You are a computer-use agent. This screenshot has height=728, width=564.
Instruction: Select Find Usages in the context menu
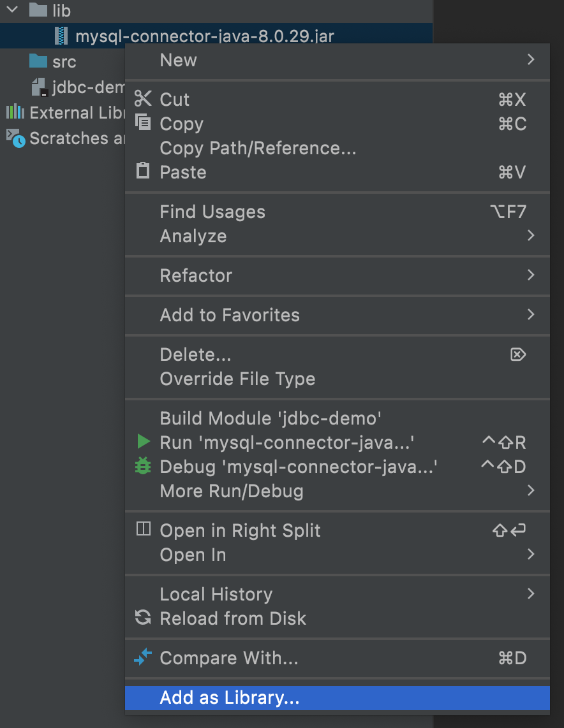[x=212, y=212]
